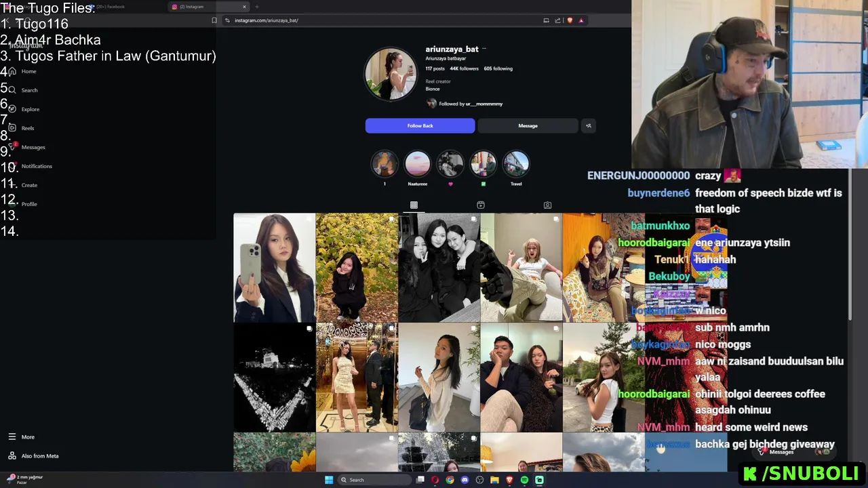Image resolution: width=868 pixels, height=488 pixels.
Task: Open Discord from the taskbar
Action: point(465,480)
